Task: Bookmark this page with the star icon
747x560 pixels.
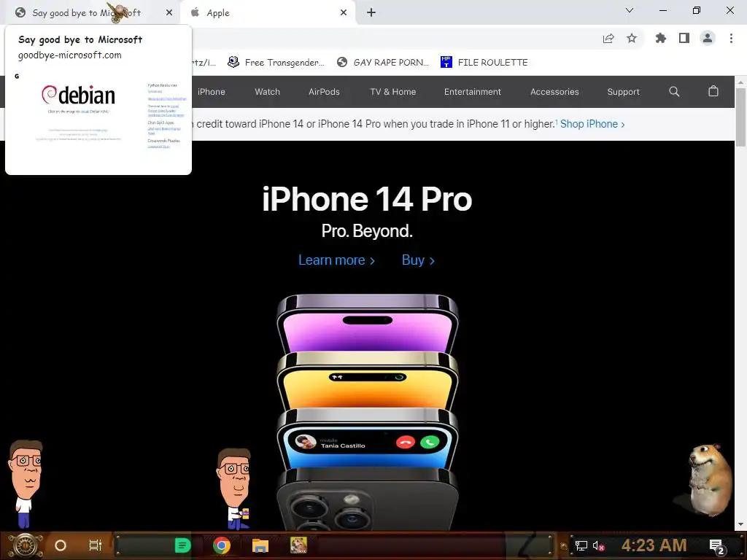Action: [632, 38]
